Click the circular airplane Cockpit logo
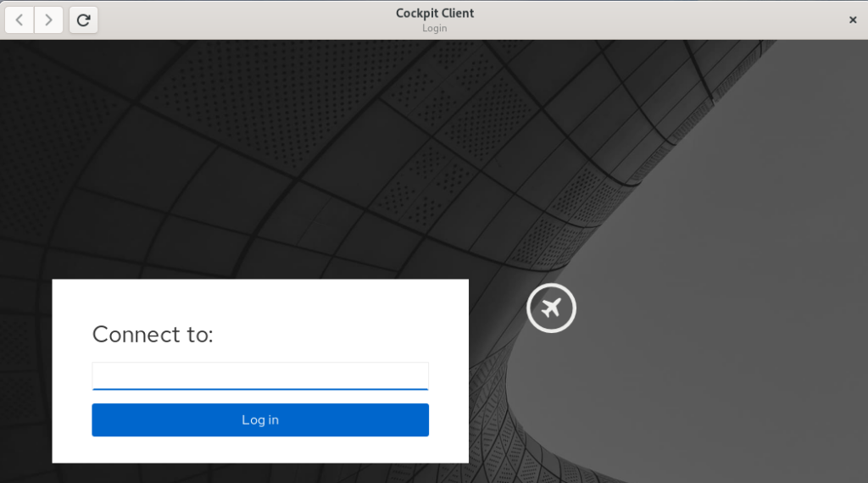This screenshot has width=868, height=483. [x=551, y=308]
